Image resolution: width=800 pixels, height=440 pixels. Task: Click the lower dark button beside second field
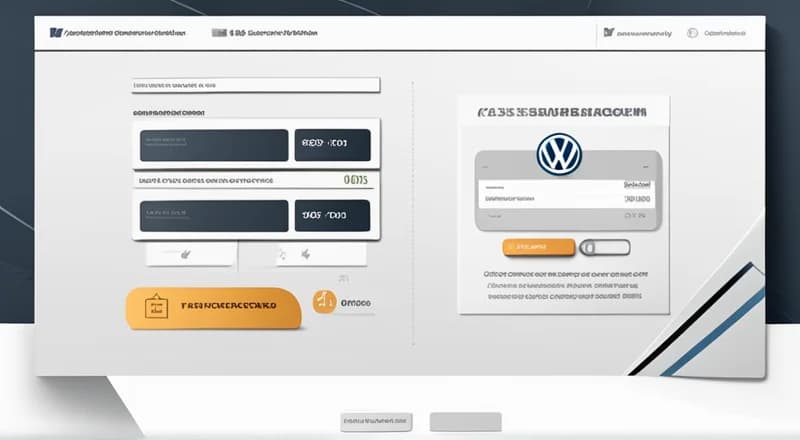332,215
